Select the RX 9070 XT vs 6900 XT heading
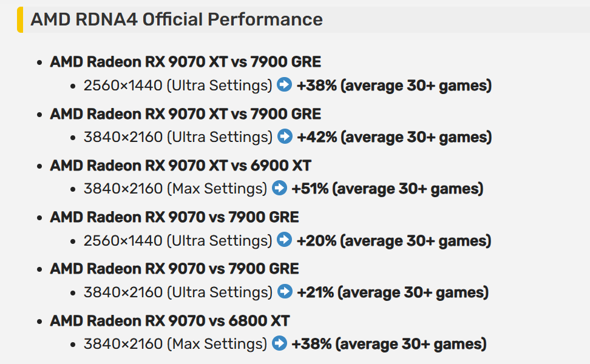590x364 pixels. [180, 166]
